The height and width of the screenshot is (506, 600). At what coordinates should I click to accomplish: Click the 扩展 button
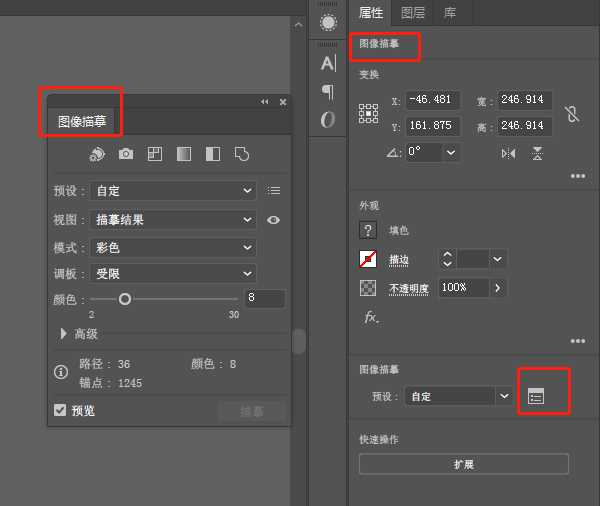point(464,464)
